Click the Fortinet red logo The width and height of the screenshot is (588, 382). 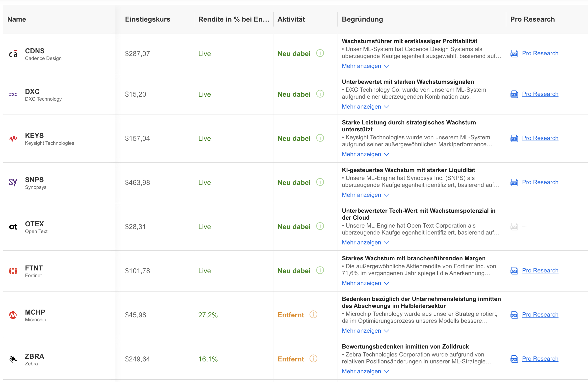[x=13, y=271]
